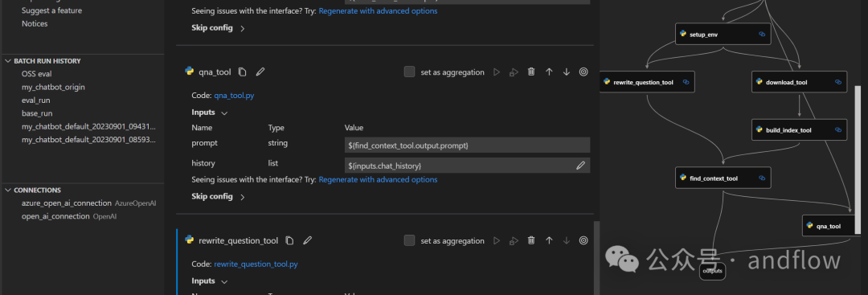
Task: Click Python icon beside rewrite_question_tool heading
Action: [190, 240]
